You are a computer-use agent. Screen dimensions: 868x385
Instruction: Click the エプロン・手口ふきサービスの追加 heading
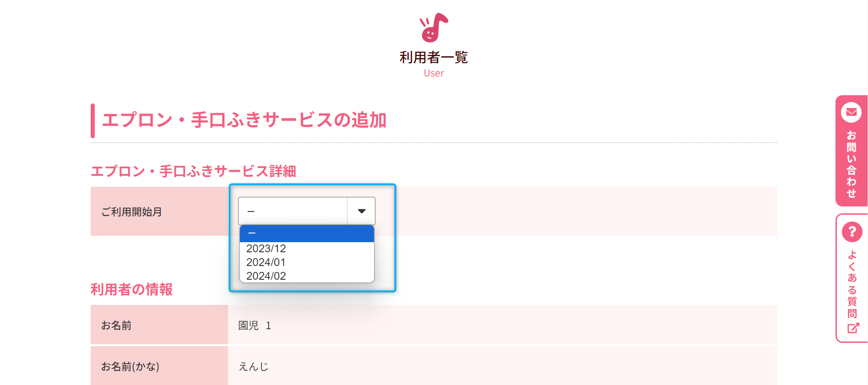pos(244,120)
